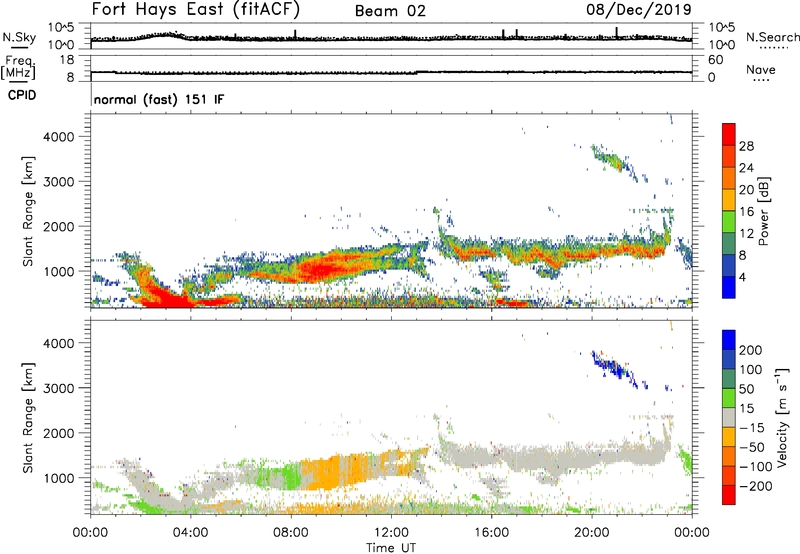The width and height of the screenshot is (800, 554).
Task: Click the '28' power colorbar value
Action: (x=746, y=146)
